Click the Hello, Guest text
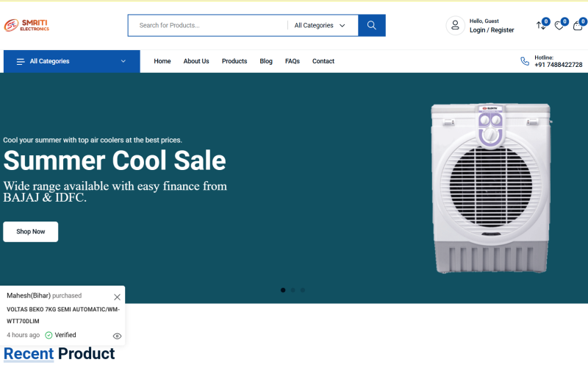This screenshot has height=368, width=588. tap(484, 21)
